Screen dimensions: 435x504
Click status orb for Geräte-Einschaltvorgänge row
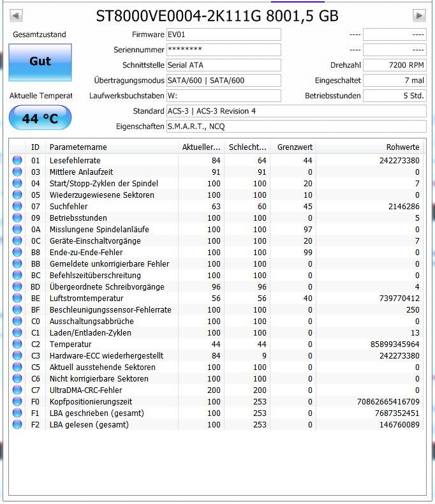[17, 241]
